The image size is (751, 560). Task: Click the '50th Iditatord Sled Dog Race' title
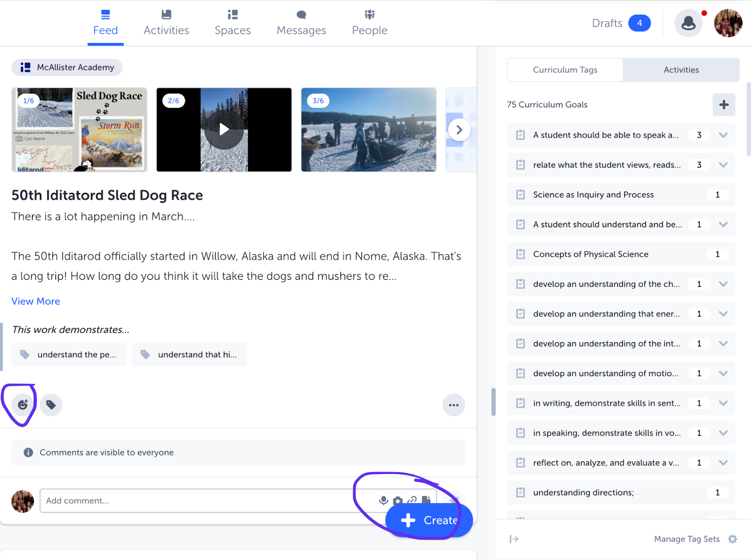click(107, 195)
